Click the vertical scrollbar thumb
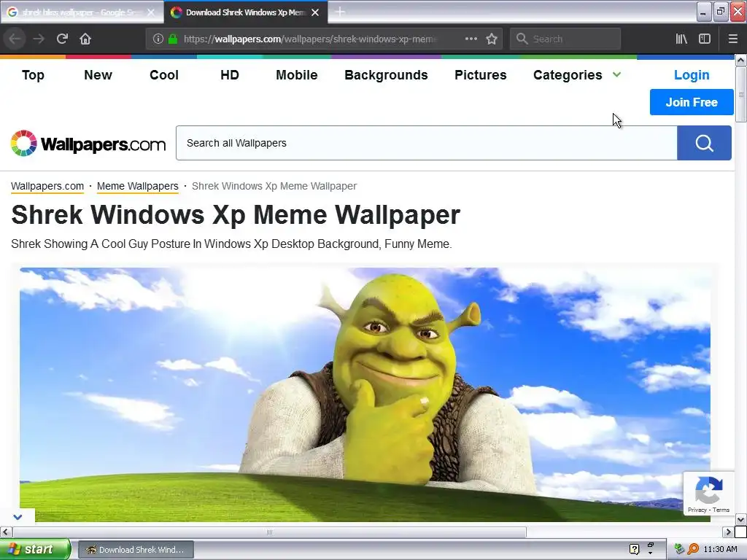 741,94
